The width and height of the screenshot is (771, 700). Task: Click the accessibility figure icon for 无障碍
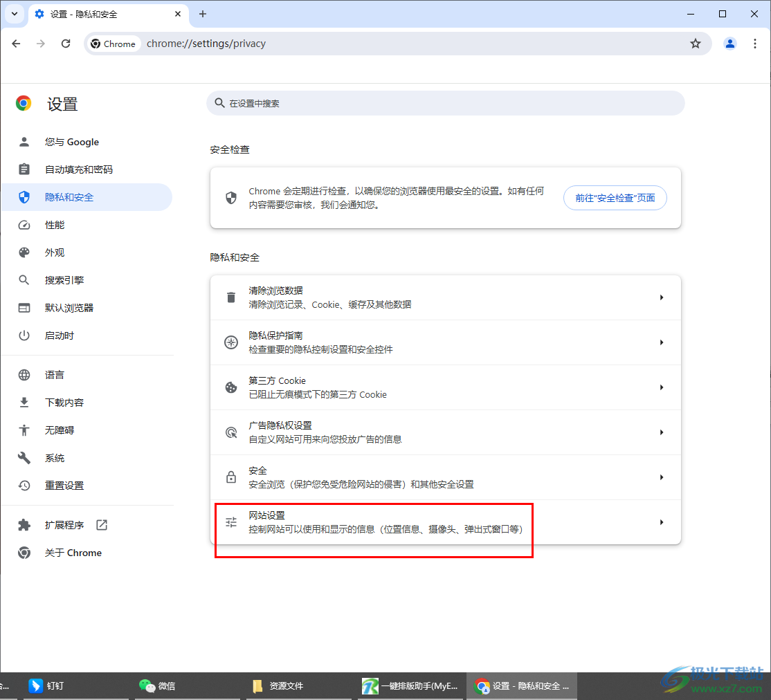click(24, 430)
